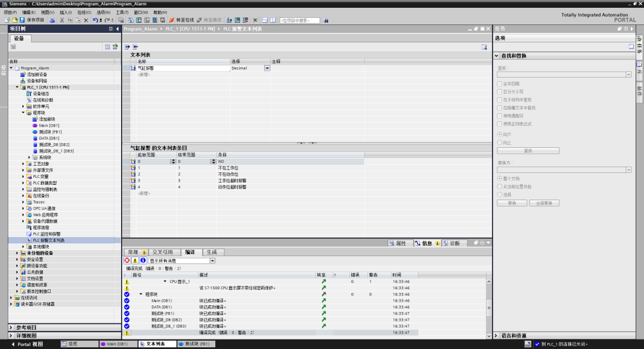
Task: Click the 查找 find button
Action: point(528,151)
